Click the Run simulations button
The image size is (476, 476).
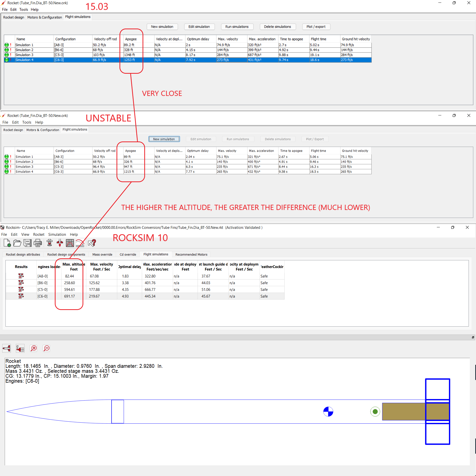(237, 27)
